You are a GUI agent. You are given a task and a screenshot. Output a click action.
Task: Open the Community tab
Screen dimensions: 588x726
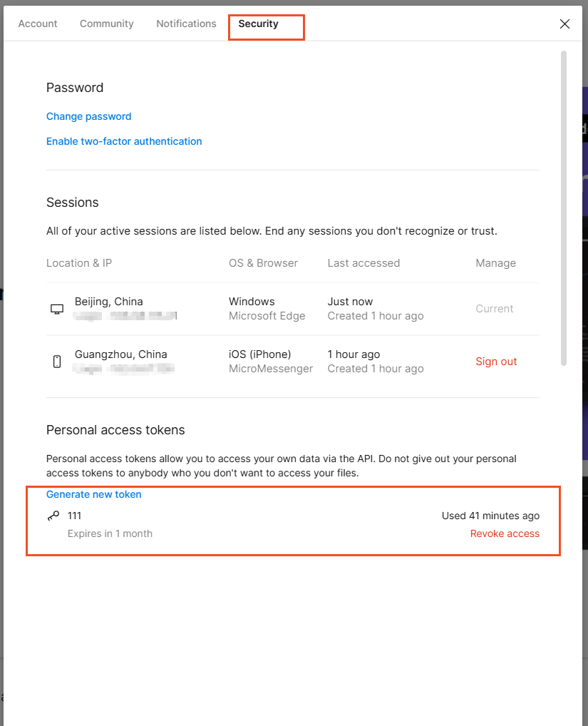pyautogui.click(x=106, y=24)
